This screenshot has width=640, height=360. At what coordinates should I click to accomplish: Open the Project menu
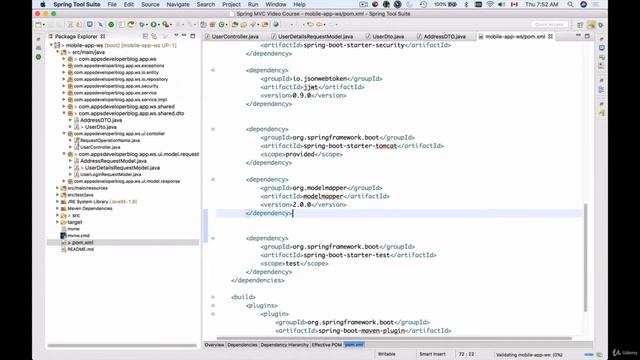(x=231, y=4)
